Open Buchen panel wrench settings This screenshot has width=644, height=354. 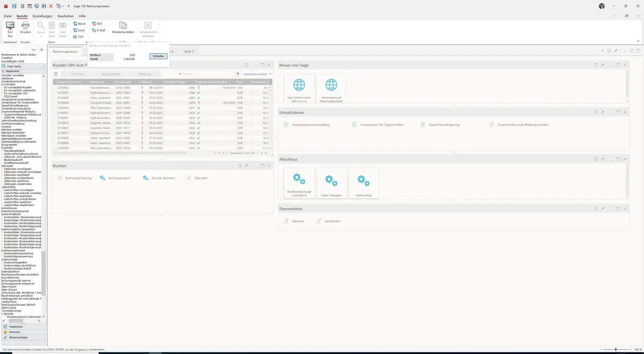click(x=246, y=166)
